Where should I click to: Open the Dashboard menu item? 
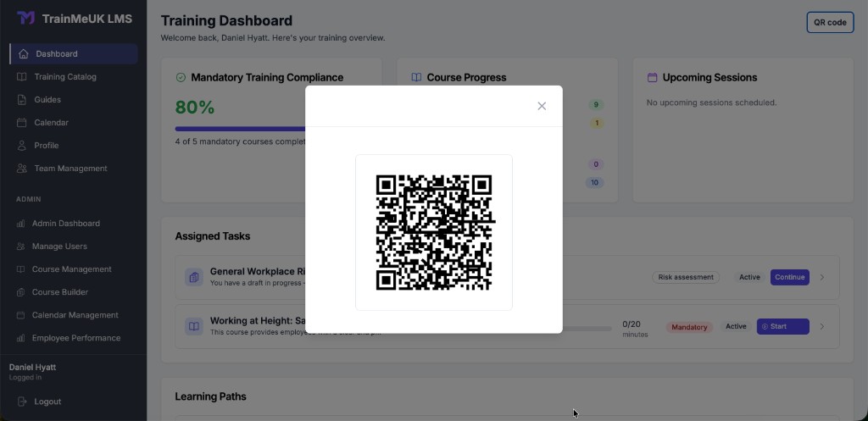[x=74, y=53]
